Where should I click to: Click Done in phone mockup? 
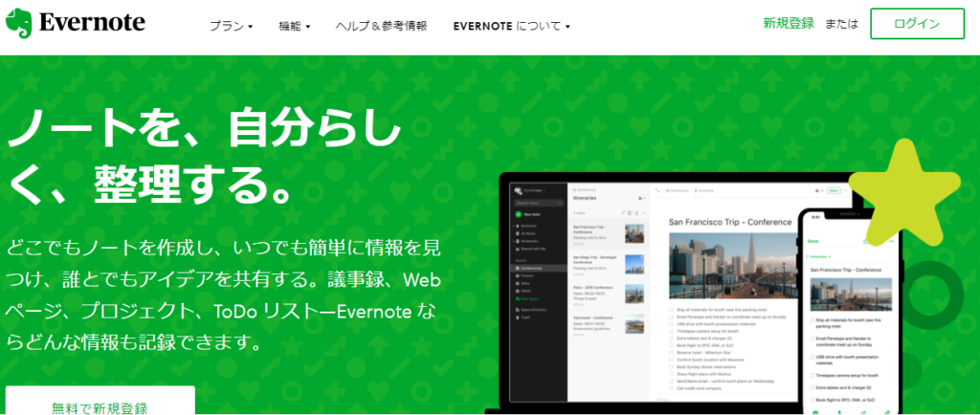(x=813, y=241)
